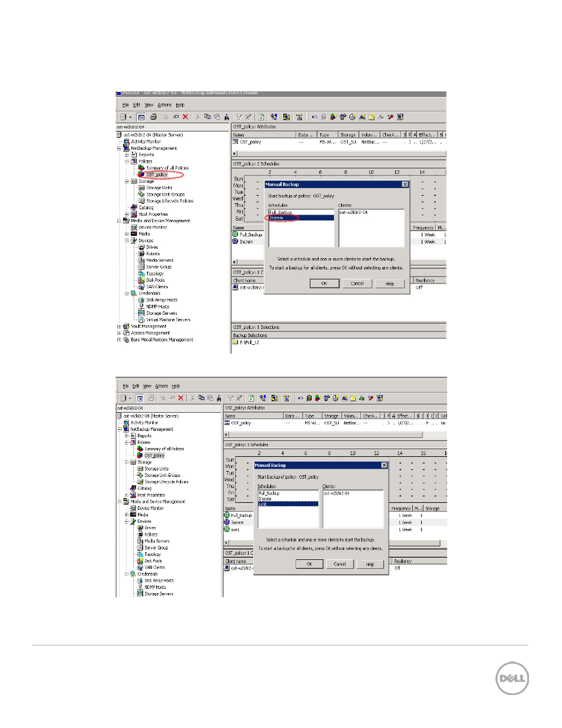Expand Bare Metal Restore Management in upper tree
This screenshot has height=728, width=562.
click(119, 340)
